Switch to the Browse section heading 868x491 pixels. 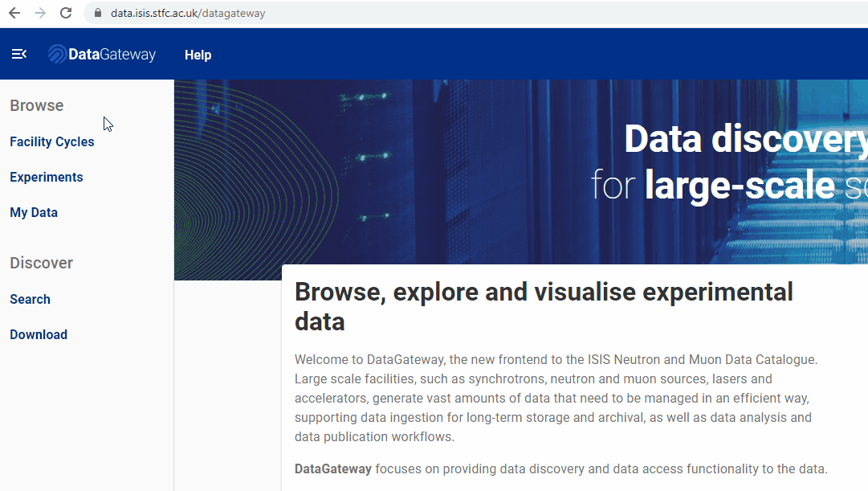tap(36, 105)
